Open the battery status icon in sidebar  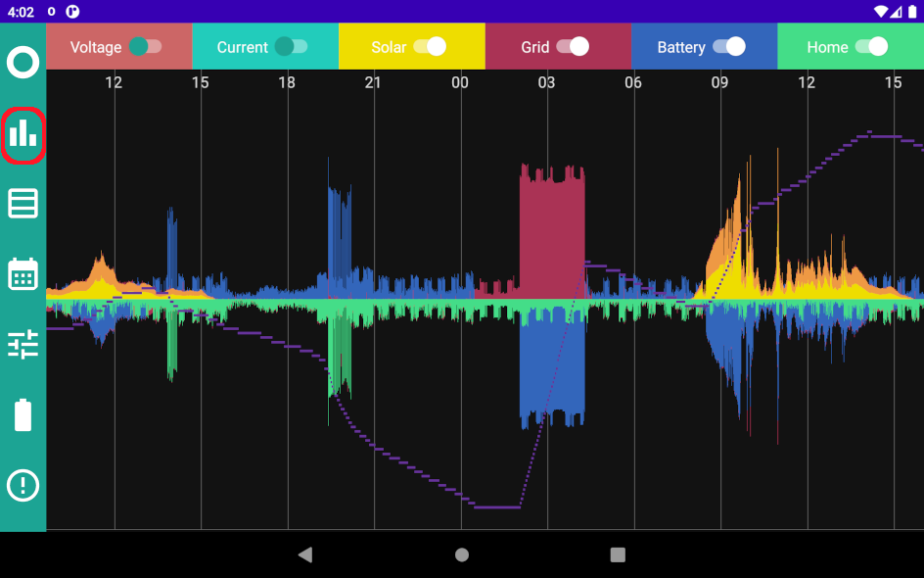pos(23,415)
